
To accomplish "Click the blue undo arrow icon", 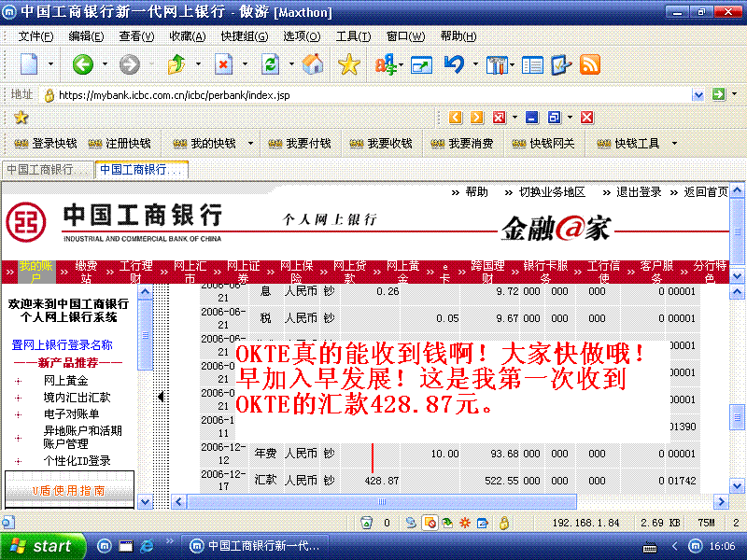I will tap(454, 64).
